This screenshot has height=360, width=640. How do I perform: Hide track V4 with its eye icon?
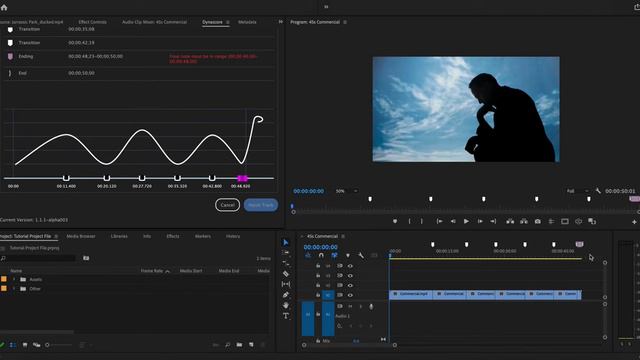(x=350, y=266)
